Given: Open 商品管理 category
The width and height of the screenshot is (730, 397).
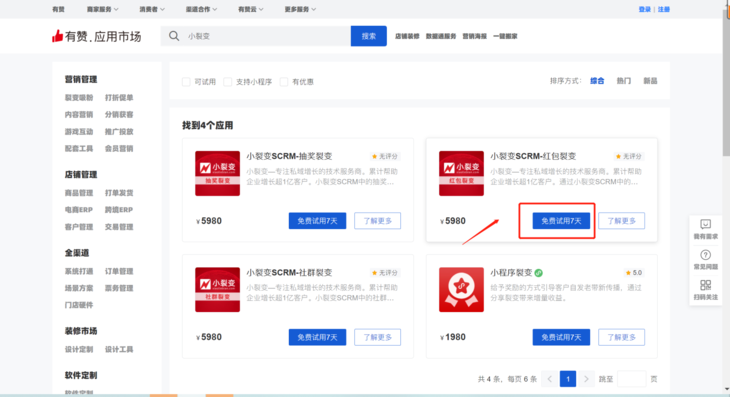Looking at the screenshot, I should point(79,193).
